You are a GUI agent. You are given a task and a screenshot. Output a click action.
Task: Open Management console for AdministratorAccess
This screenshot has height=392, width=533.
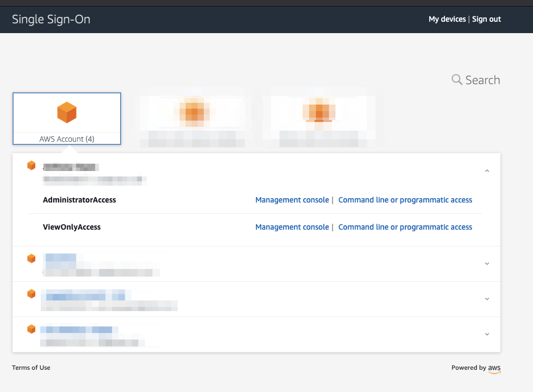point(292,200)
